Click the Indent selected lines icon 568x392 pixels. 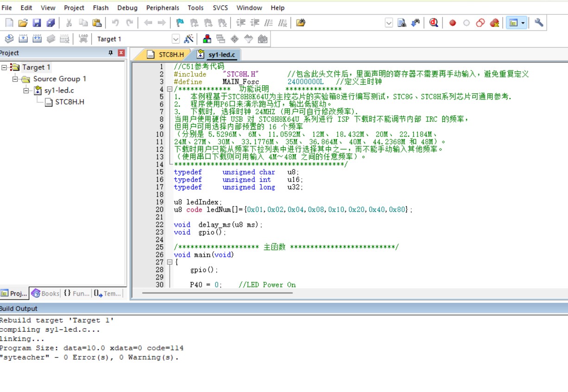click(240, 23)
